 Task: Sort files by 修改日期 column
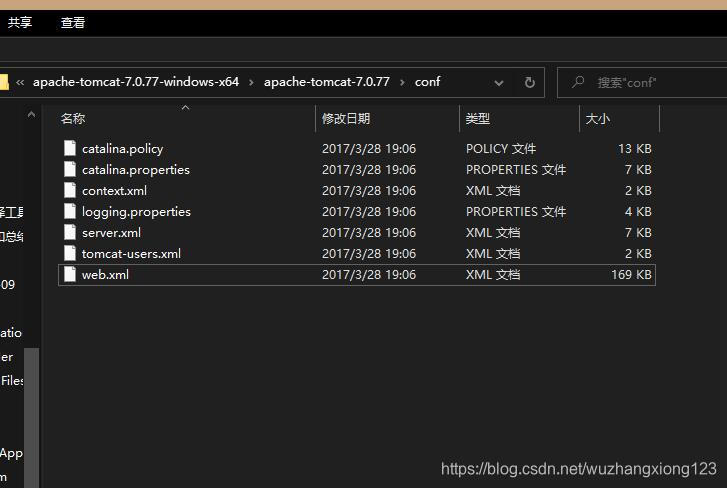[346, 119]
